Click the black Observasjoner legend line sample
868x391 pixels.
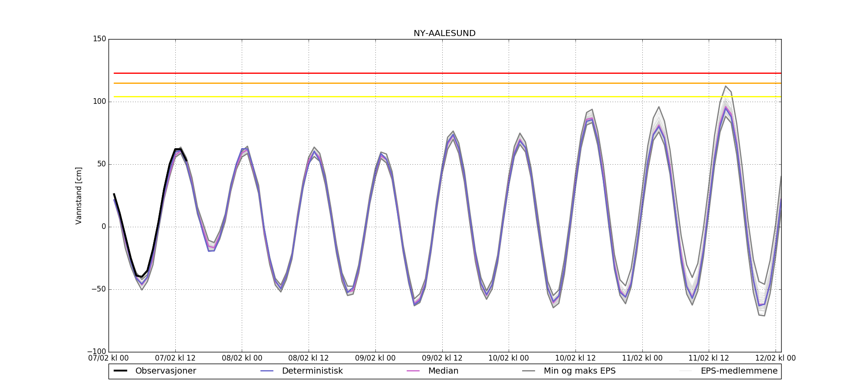[120, 371]
